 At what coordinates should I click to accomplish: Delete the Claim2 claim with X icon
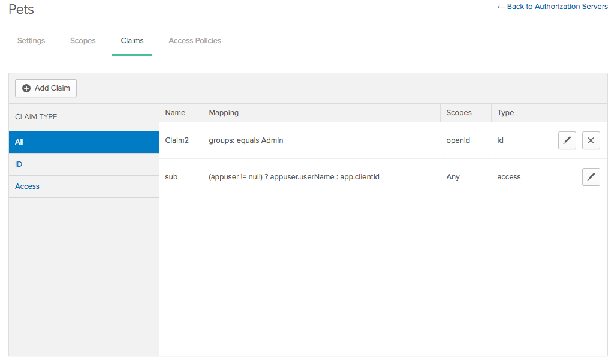click(x=591, y=140)
